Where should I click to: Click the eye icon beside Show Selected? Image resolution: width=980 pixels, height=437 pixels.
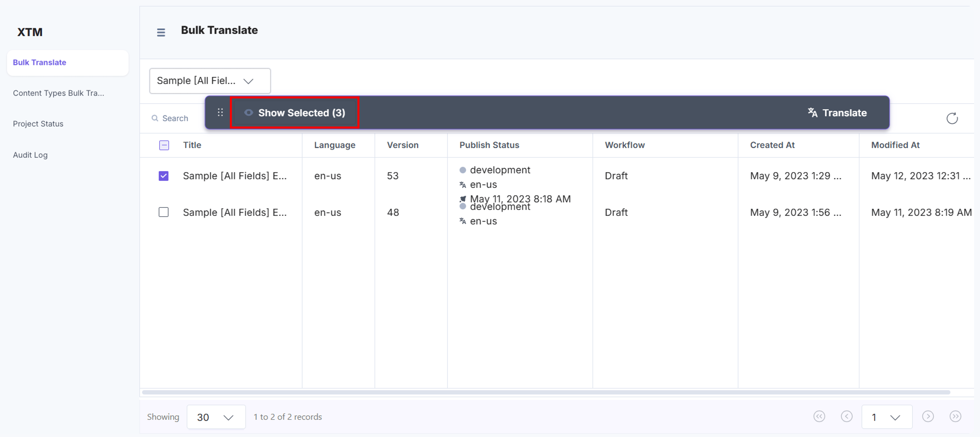248,113
